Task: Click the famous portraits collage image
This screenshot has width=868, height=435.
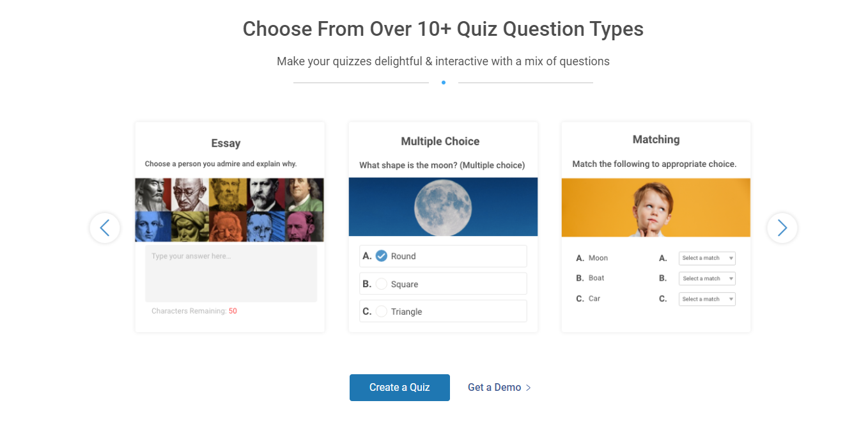Action: (229, 210)
